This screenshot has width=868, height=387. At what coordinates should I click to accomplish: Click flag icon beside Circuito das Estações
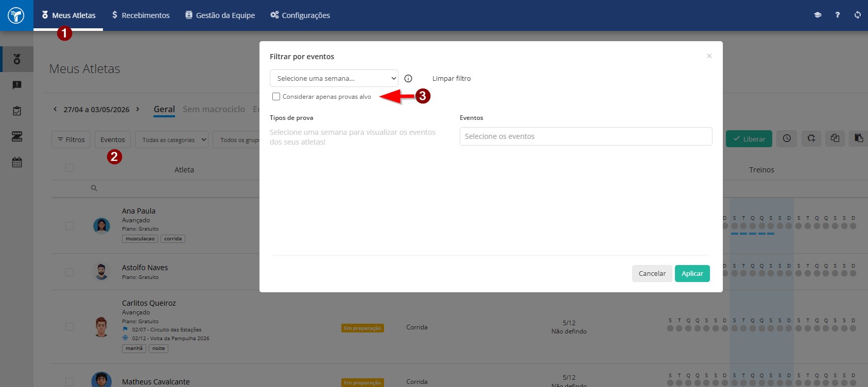tap(125, 329)
